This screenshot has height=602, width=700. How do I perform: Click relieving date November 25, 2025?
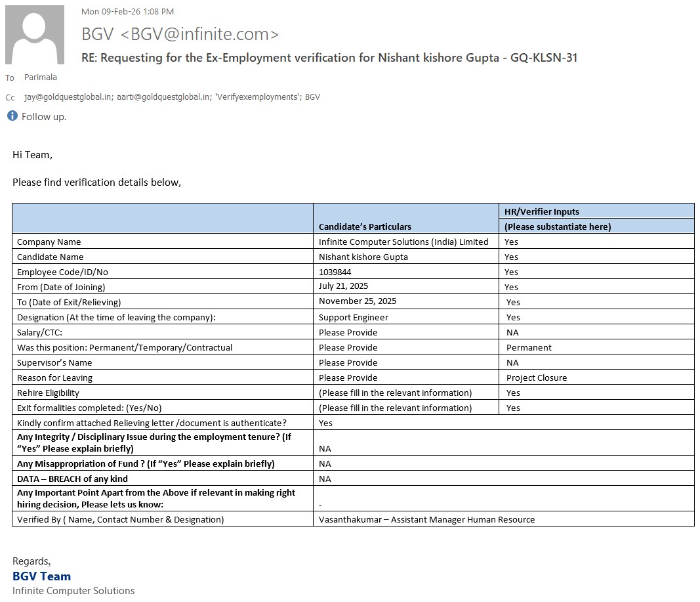(357, 301)
